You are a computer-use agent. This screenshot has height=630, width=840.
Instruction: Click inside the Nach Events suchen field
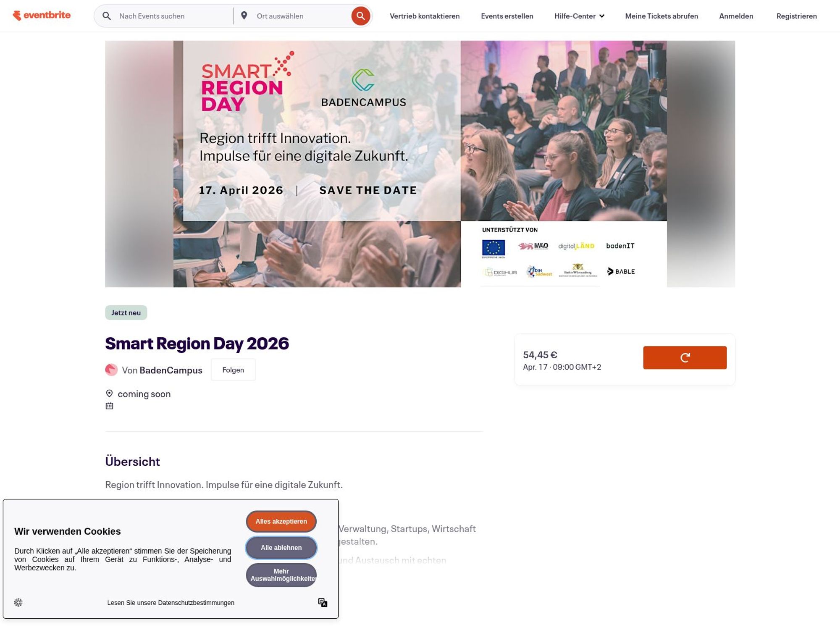164,16
